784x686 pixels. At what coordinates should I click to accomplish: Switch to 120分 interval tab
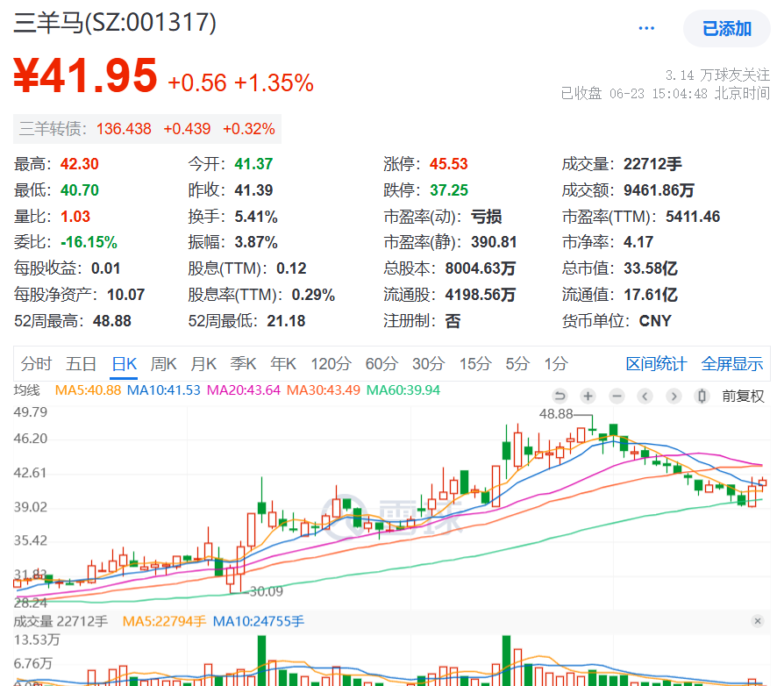tap(331, 363)
